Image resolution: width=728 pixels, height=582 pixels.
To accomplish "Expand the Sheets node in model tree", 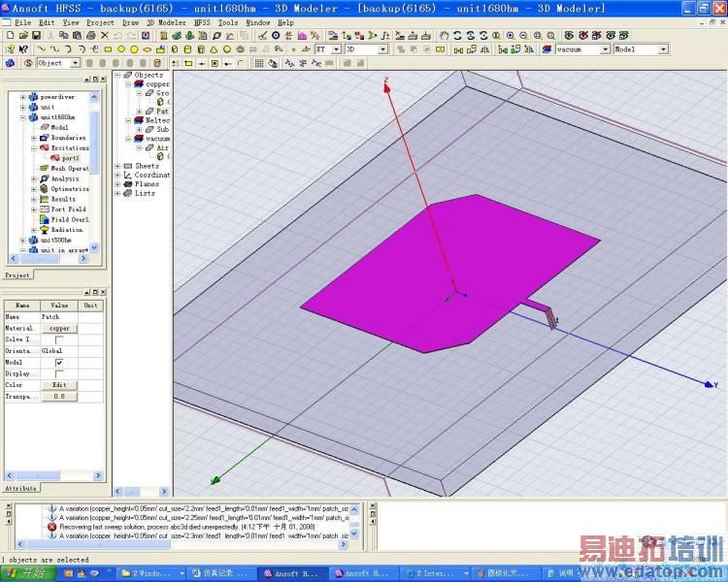I will [x=117, y=166].
